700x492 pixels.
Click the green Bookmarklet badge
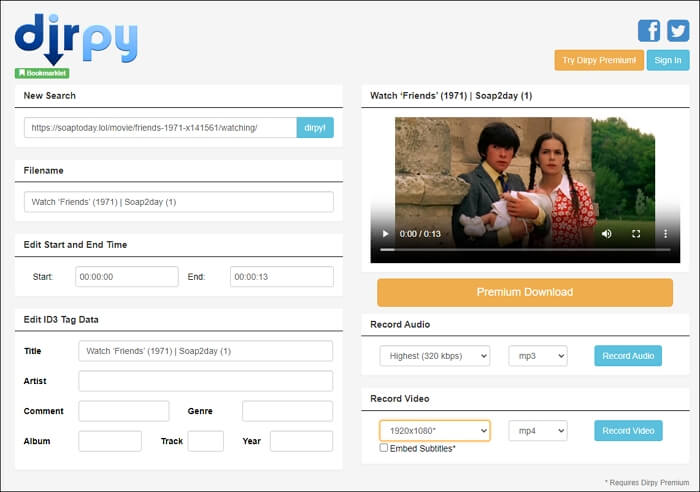pyautogui.click(x=42, y=73)
